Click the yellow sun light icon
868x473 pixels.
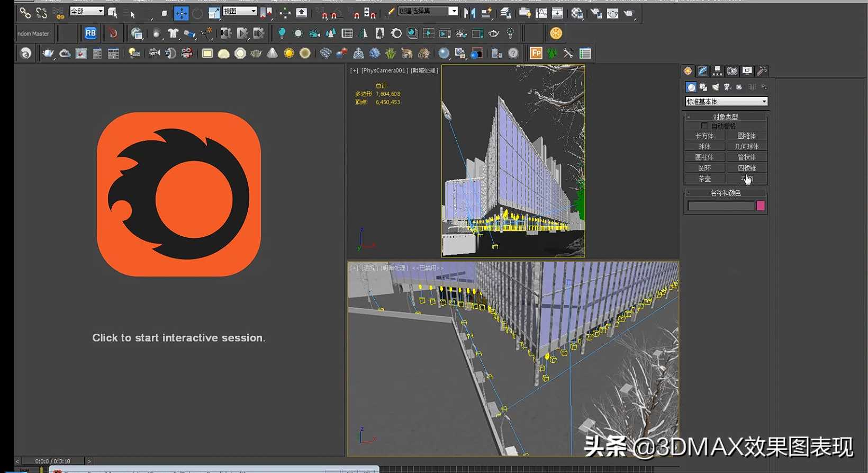(289, 53)
